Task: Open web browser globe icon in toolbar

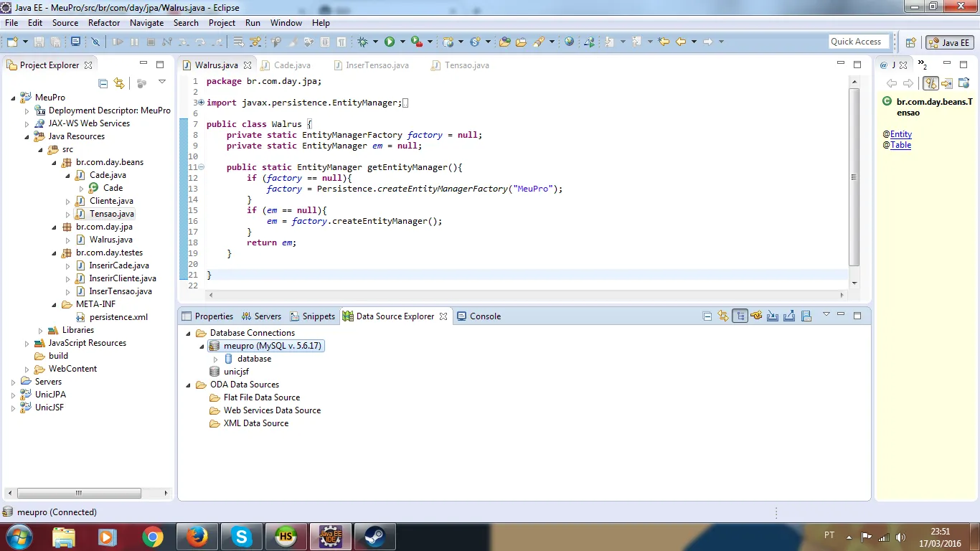Action: coord(569,42)
